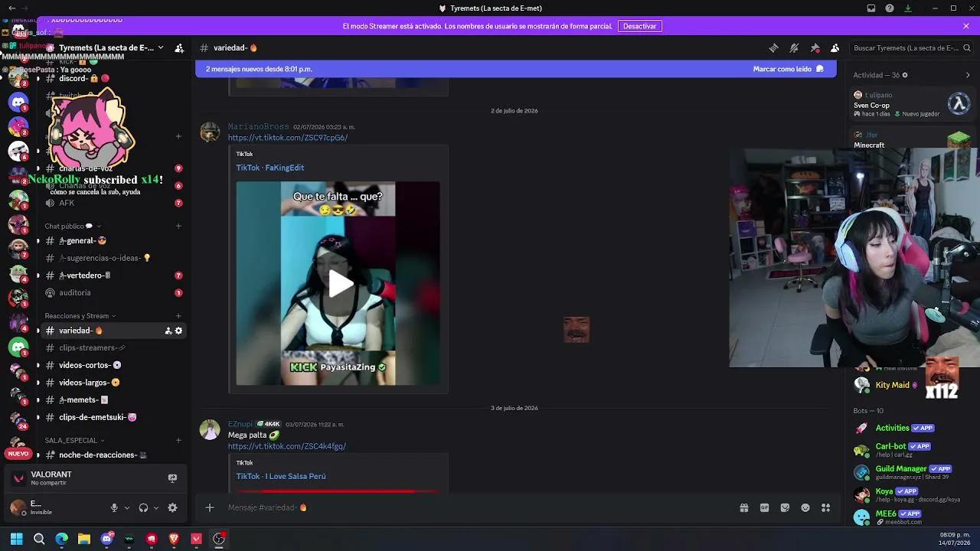This screenshot has width=980, height=551.
Task: Click invite people icon beside server name
Action: [179, 47]
